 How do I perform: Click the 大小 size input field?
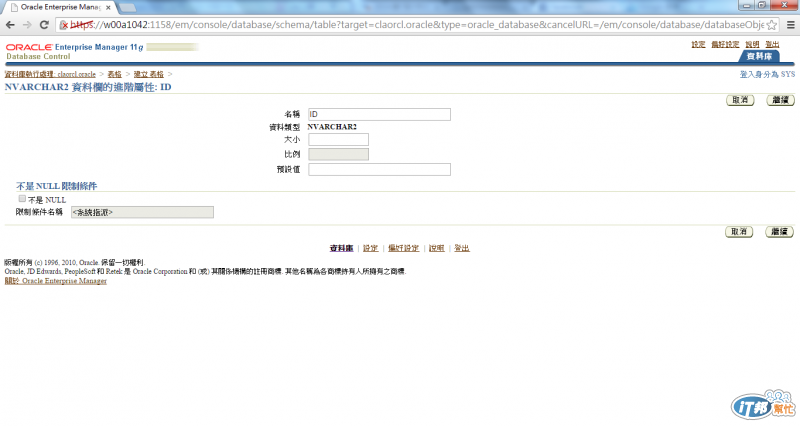point(338,139)
